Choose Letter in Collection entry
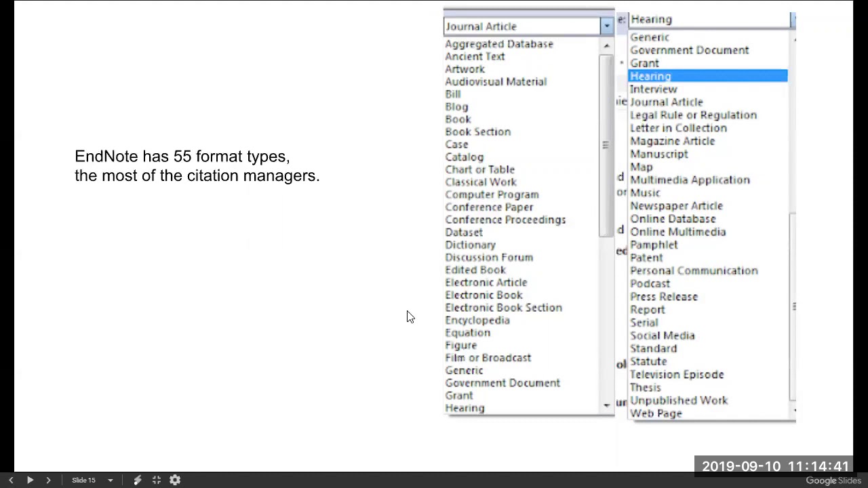Viewport: 868px width, 488px height. coord(678,127)
